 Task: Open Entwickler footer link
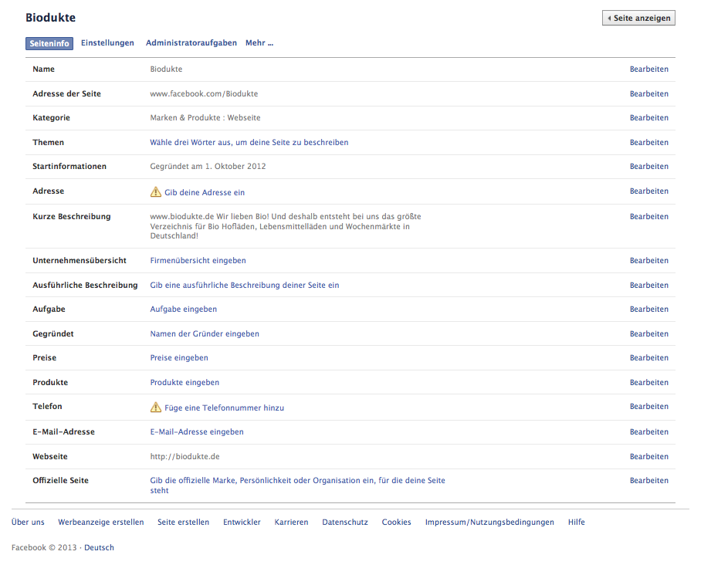242,522
